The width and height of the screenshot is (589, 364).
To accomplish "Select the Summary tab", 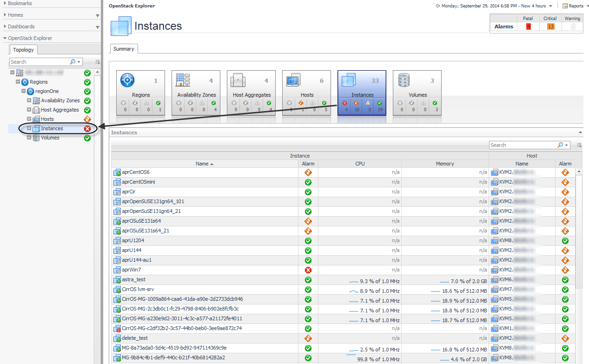I will click(x=124, y=49).
